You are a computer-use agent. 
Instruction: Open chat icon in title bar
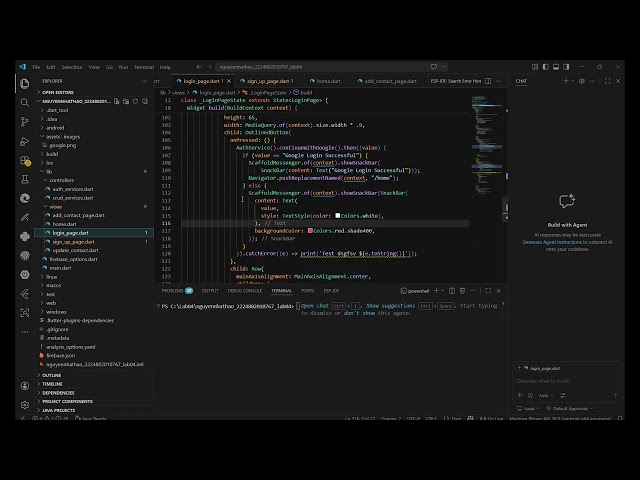tap(433, 67)
